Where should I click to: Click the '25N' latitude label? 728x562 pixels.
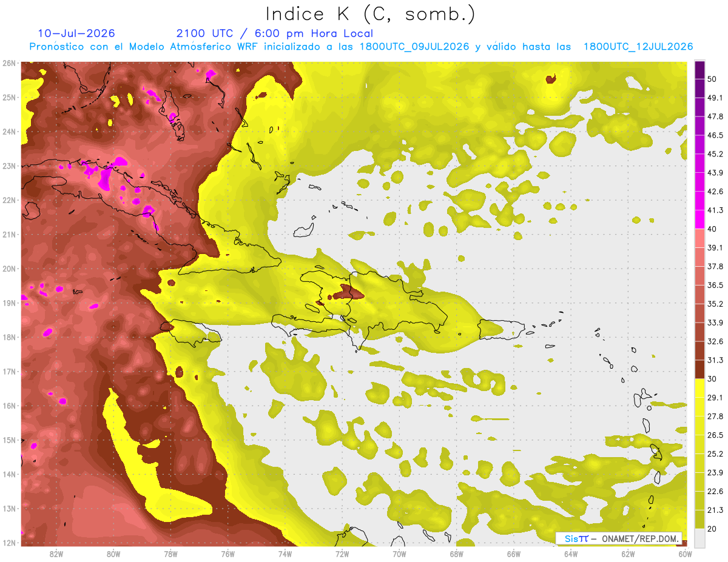click(8, 98)
